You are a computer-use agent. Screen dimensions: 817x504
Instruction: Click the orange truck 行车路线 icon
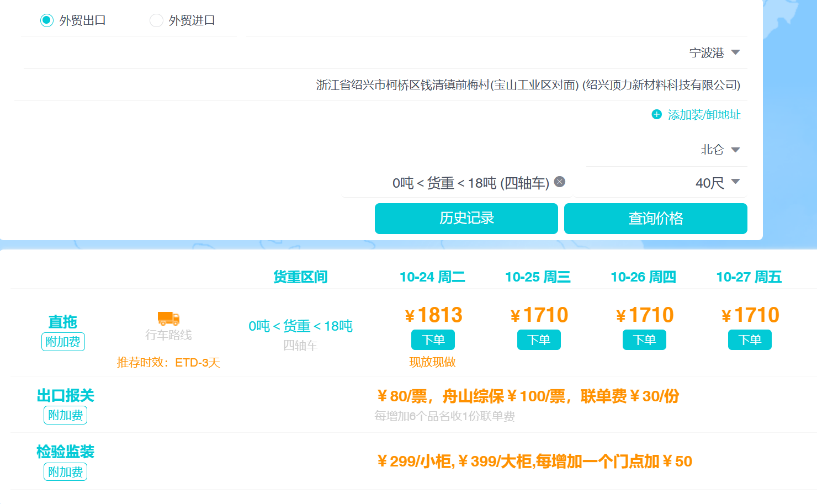[x=168, y=319]
